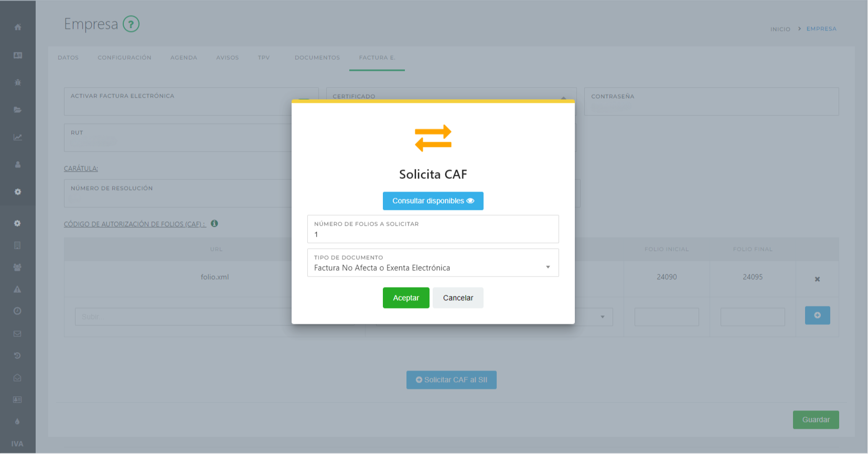The width and height of the screenshot is (868, 454).
Task: Switch to the Datos tab
Action: [x=68, y=58]
